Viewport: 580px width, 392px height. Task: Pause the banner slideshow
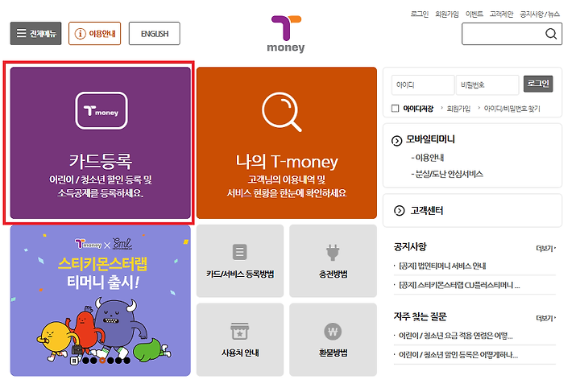74,361
